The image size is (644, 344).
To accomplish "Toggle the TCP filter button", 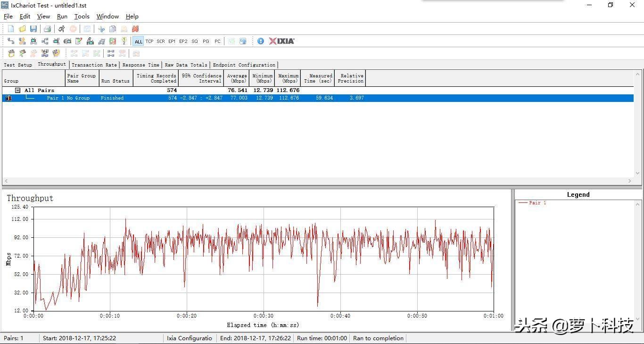I will click(149, 41).
